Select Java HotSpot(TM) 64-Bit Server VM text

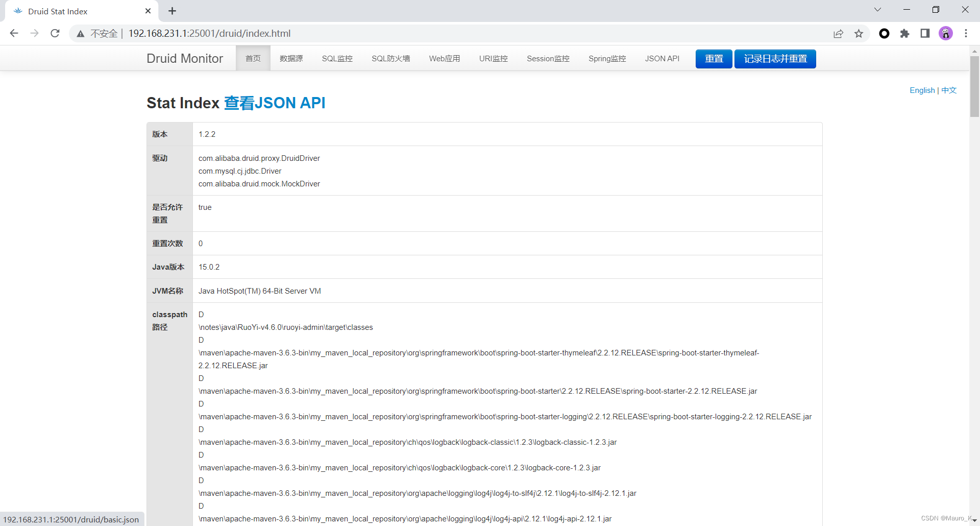260,291
